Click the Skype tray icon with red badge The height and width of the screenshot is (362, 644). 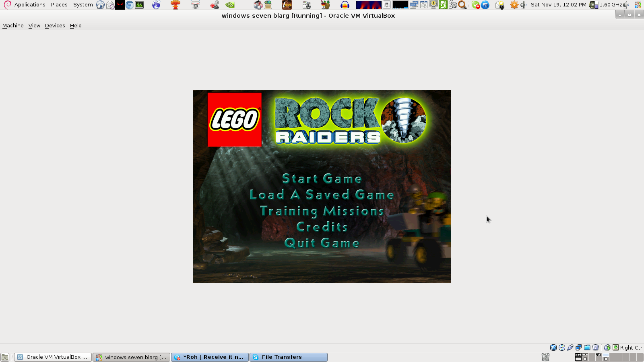pos(476,5)
